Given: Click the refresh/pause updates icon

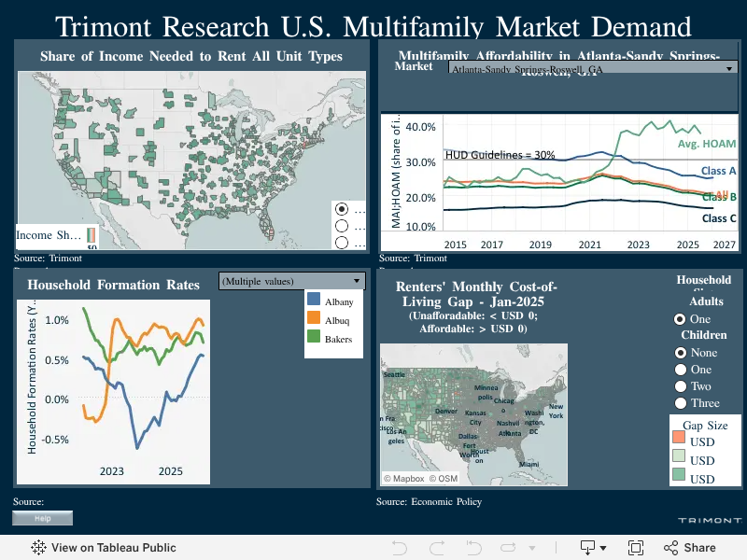Looking at the screenshot, I should click(508, 548).
